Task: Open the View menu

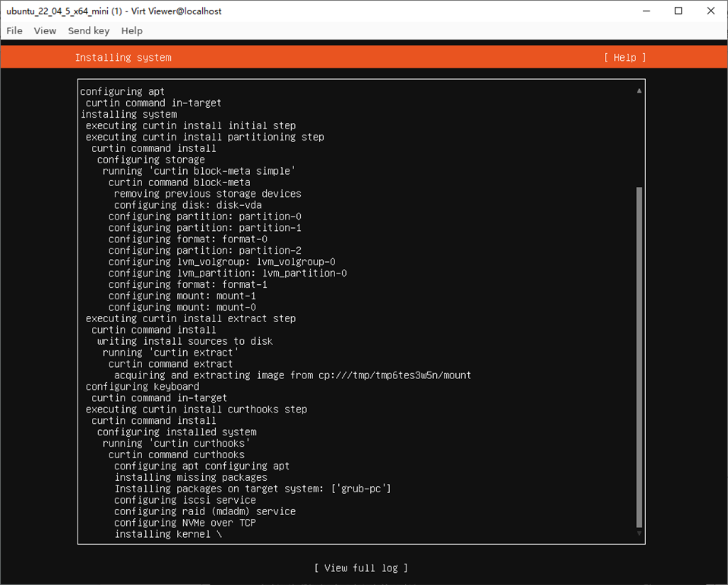Action: (x=45, y=30)
